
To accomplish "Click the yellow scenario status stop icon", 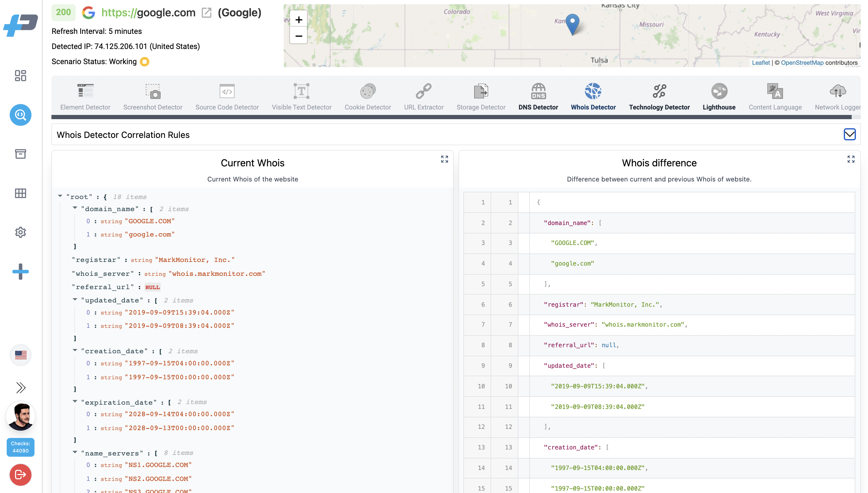I will coord(145,62).
